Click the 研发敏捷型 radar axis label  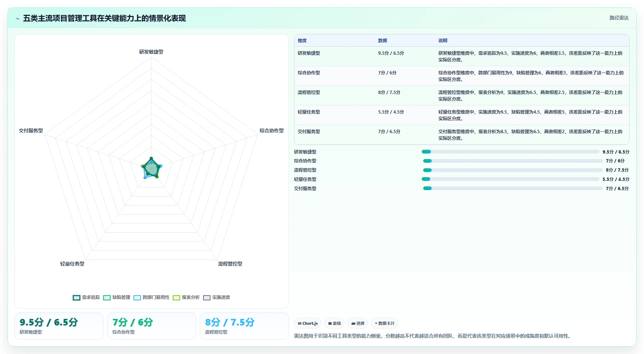pyautogui.click(x=151, y=52)
